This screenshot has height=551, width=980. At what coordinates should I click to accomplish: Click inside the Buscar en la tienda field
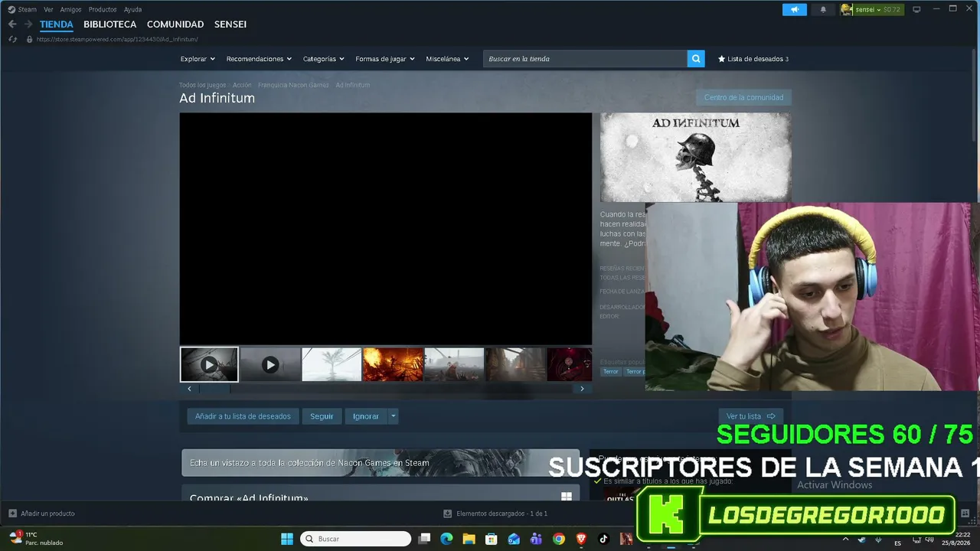tap(585, 59)
